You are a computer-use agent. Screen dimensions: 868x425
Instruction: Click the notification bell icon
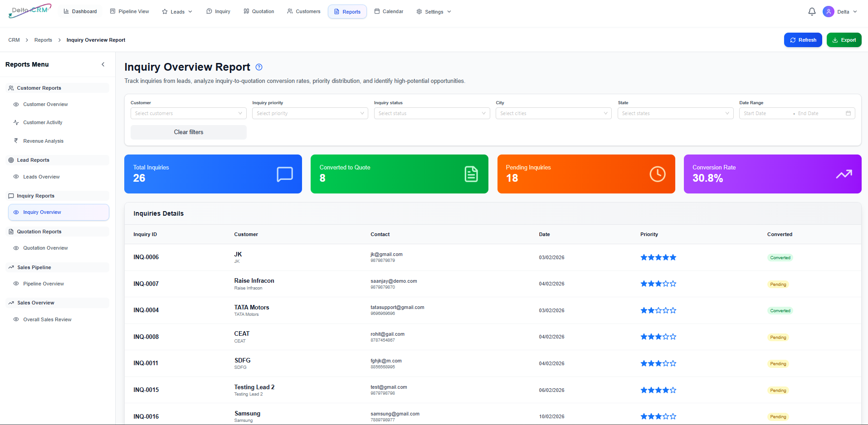pyautogui.click(x=812, y=12)
